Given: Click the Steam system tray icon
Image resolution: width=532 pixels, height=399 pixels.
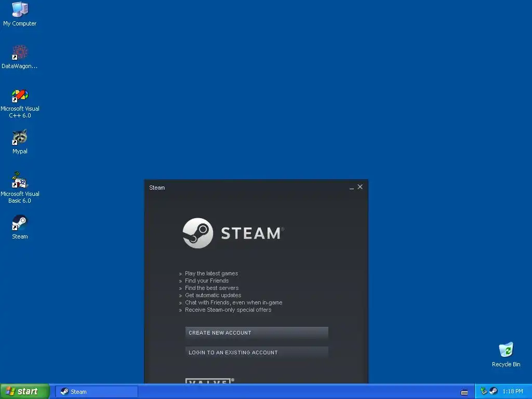Looking at the screenshot, I should click(x=494, y=391).
